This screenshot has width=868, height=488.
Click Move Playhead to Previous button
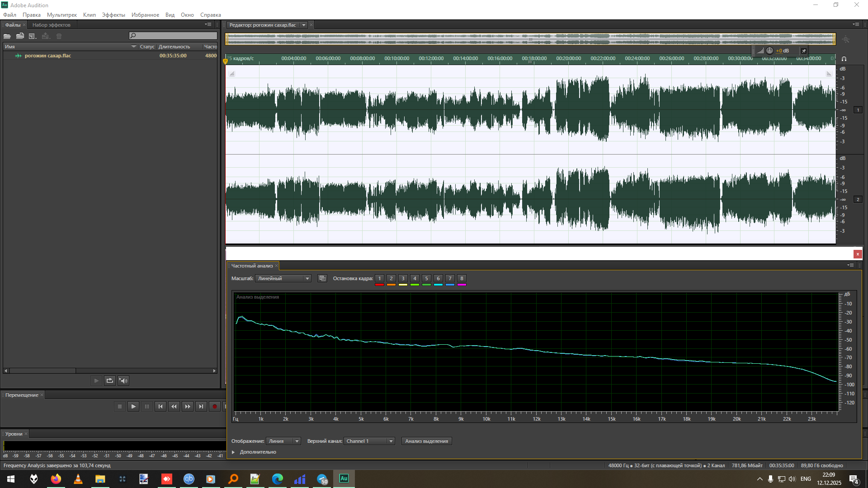click(160, 407)
